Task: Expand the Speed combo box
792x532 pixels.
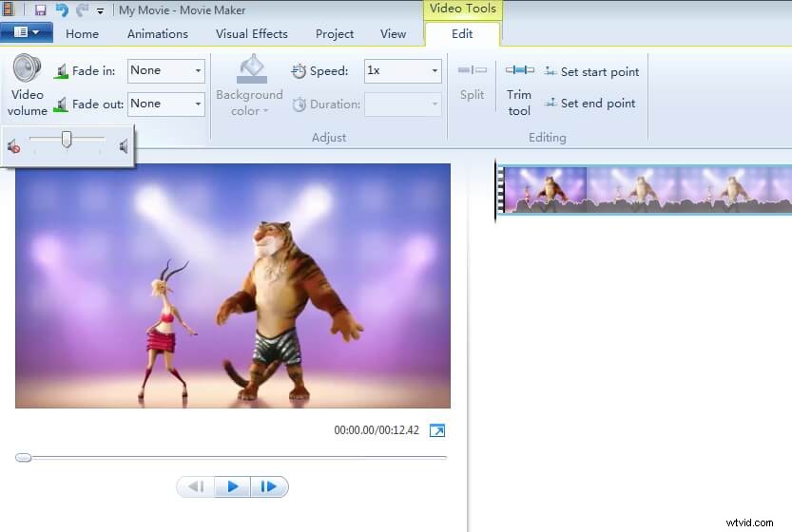Action: coord(435,71)
